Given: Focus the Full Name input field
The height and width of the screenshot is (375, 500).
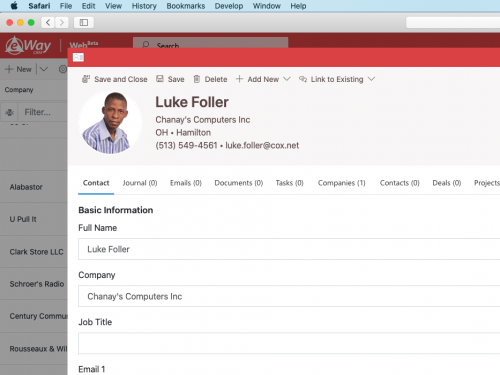Looking at the screenshot, I should (289, 249).
